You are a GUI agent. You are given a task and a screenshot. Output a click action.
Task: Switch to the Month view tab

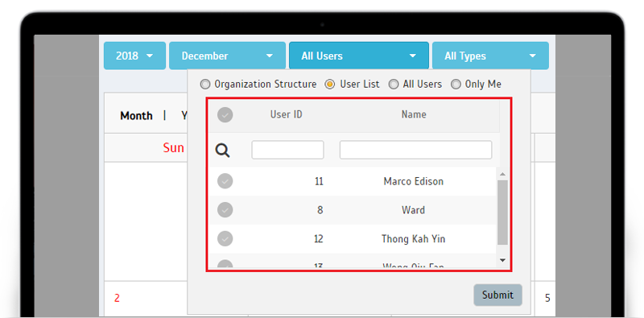tap(136, 116)
